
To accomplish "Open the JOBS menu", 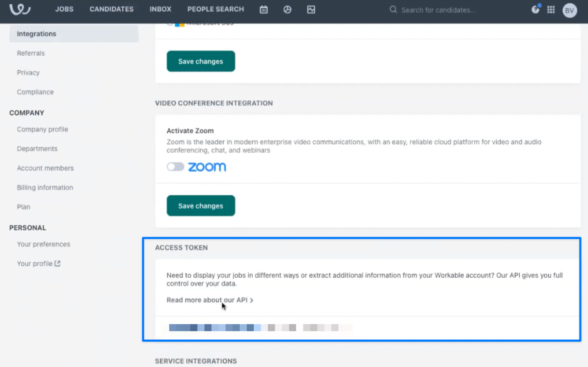I will [x=64, y=9].
